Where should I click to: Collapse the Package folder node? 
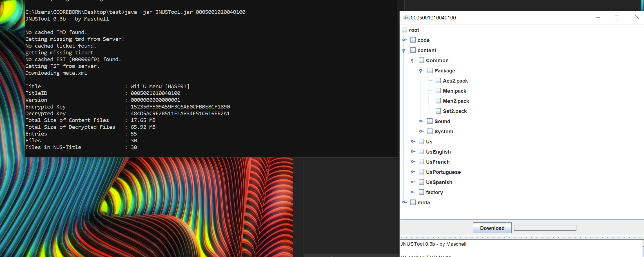pyautogui.click(x=421, y=71)
